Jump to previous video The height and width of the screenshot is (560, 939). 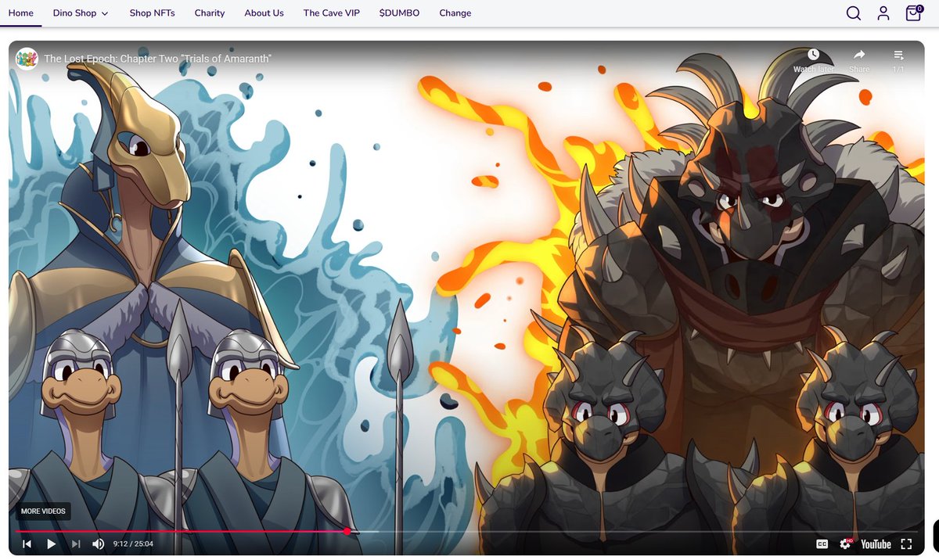pyautogui.click(x=27, y=544)
